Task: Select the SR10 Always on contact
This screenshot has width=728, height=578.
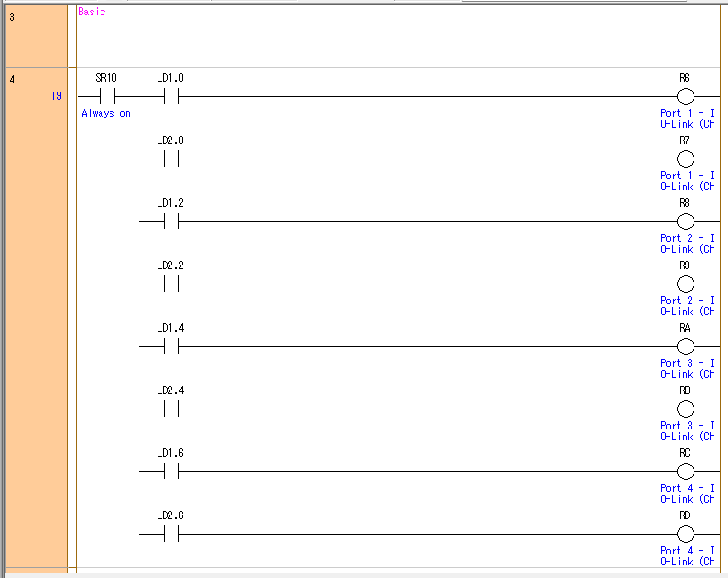Action: point(107,97)
